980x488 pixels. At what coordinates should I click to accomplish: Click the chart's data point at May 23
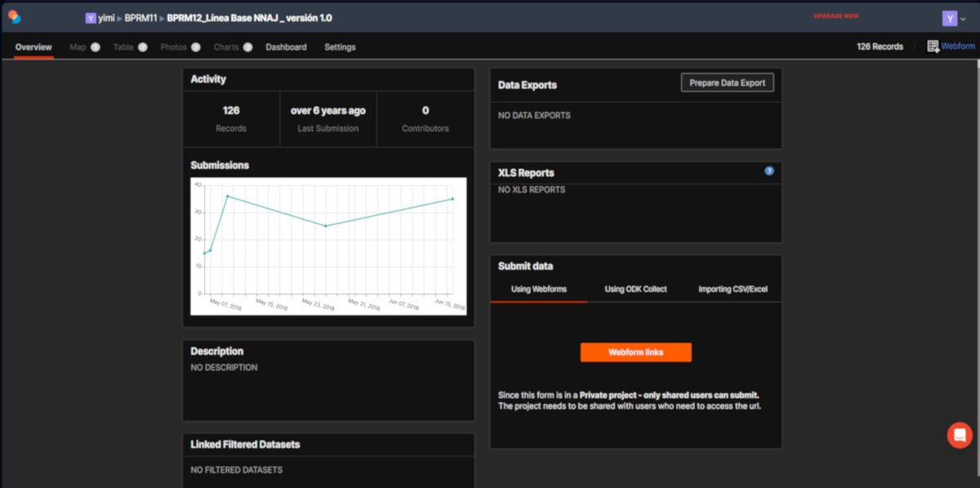click(325, 226)
